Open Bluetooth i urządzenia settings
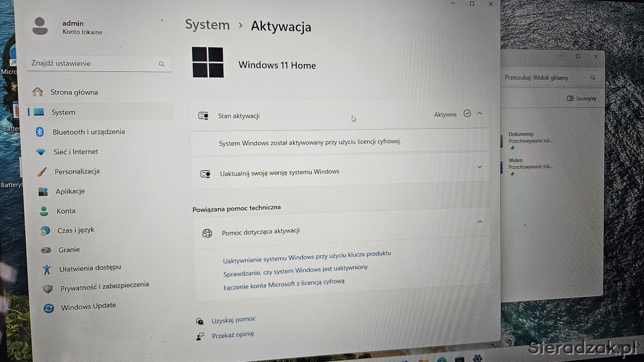 89,132
